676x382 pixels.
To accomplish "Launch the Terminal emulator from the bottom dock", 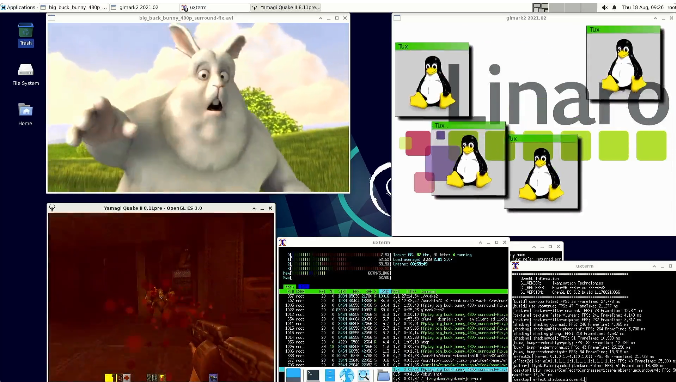I will coord(313,375).
